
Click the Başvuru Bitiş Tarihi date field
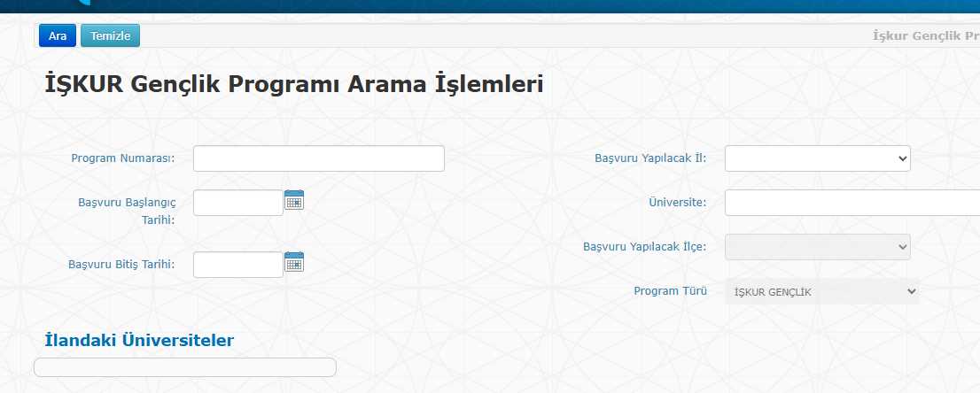(237, 265)
